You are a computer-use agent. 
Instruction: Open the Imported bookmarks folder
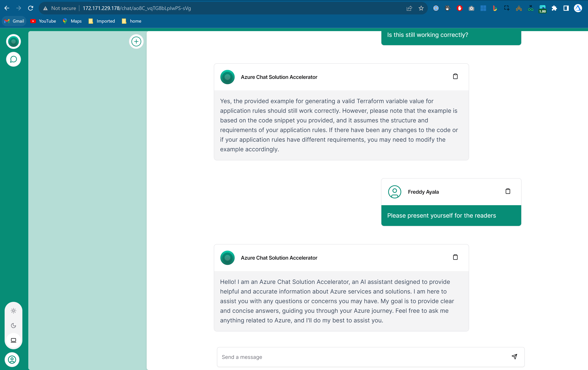tap(102, 21)
